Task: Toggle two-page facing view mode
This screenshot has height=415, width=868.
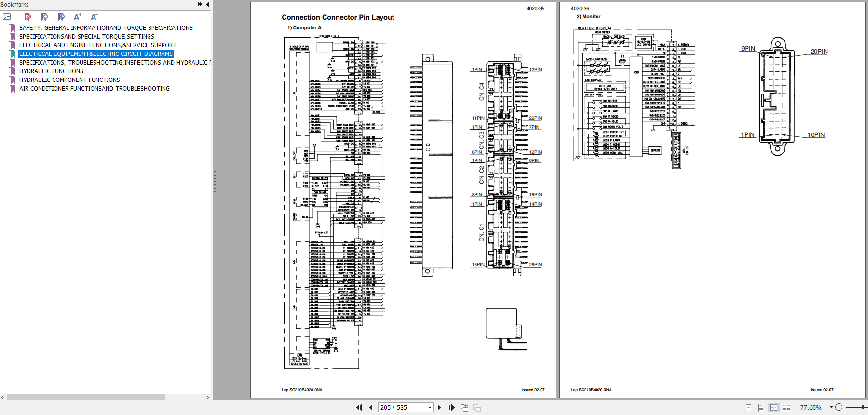Action: [x=773, y=407]
